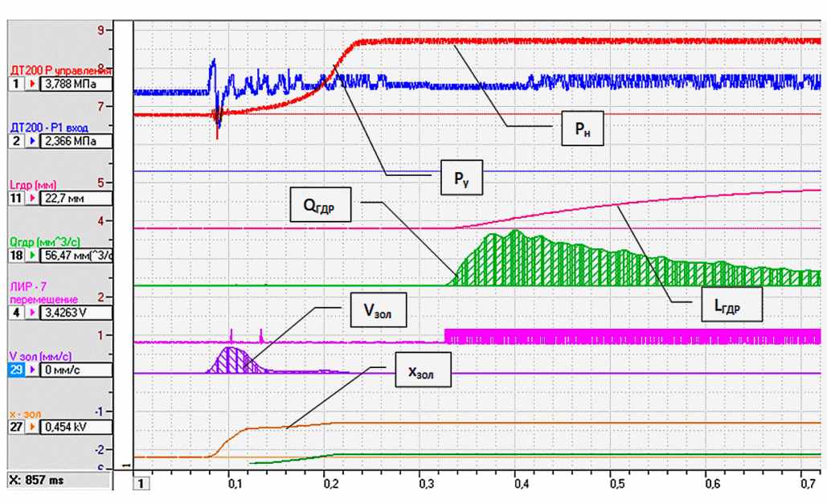827x504 pixels.
Task: Click the 0,4 mark on time axis
Action: pyautogui.click(x=522, y=485)
